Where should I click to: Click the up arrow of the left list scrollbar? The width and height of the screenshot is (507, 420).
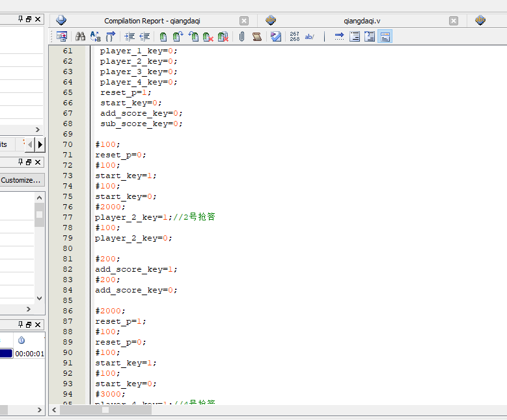point(40,198)
